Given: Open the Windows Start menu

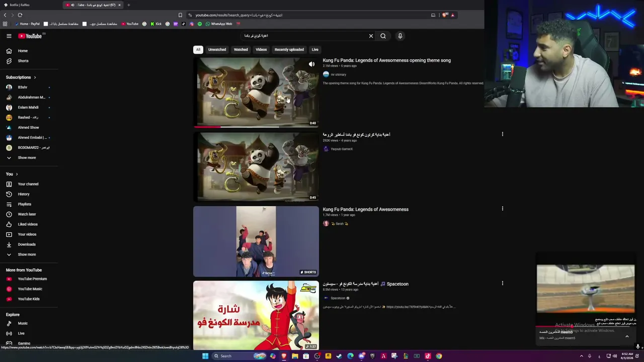Looking at the screenshot, I should pyautogui.click(x=205, y=356).
